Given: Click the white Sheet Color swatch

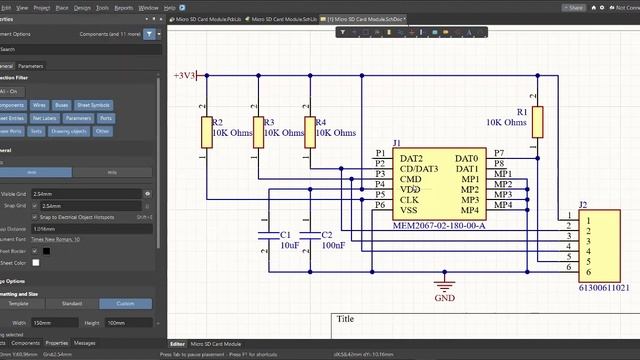Looking at the screenshot, I should pyautogui.click(x=36, y=262).
